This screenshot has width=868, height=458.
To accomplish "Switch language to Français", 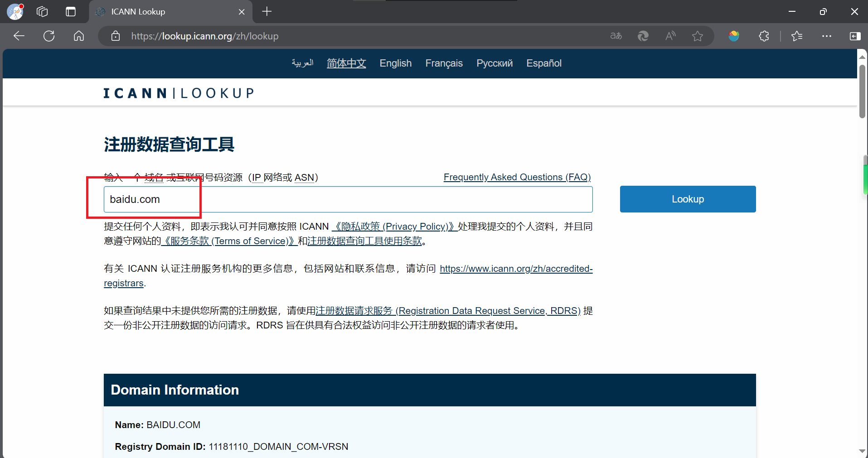I will [444, 63].
